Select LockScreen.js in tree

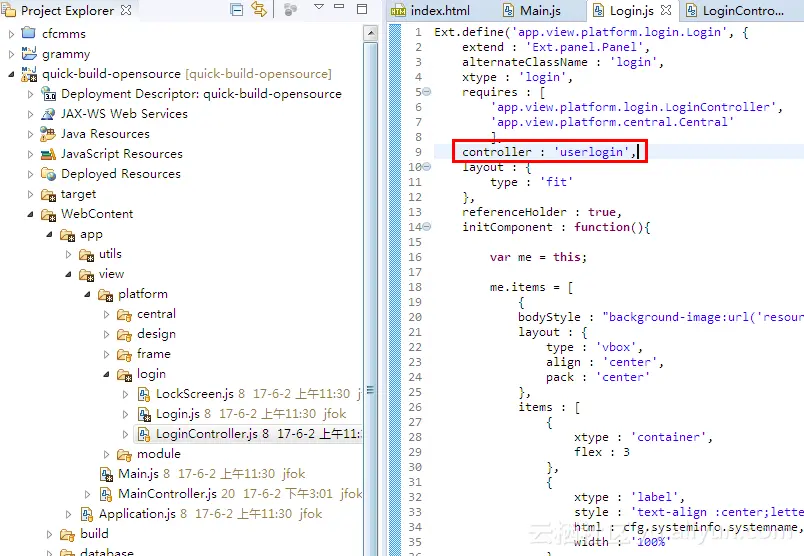(x=194, y=394)
